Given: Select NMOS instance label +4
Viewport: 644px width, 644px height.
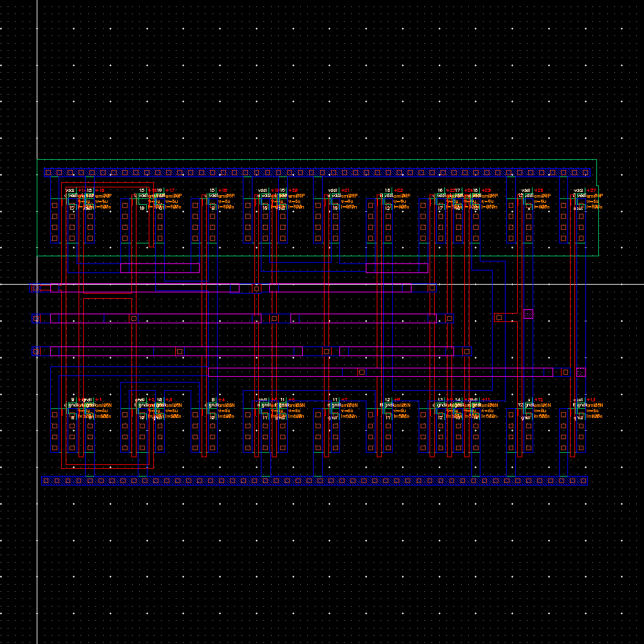Looking at the screenshot, I should coord(222,400).
